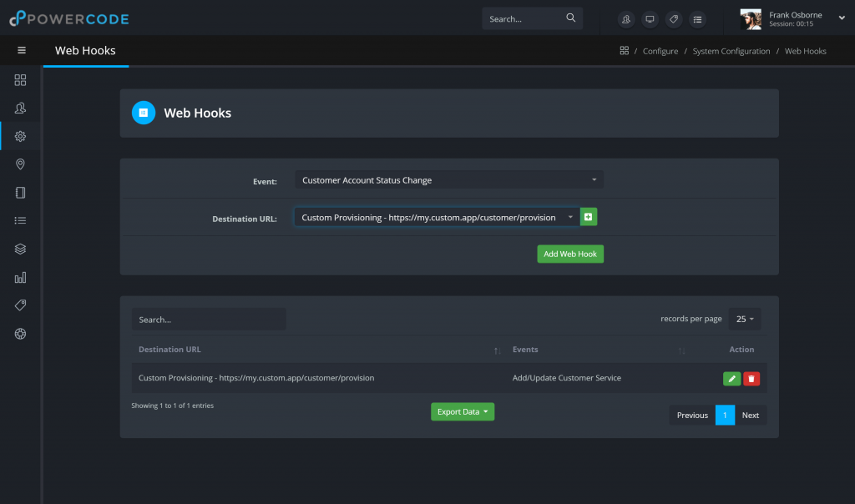855x504 pixels.
Task: Open the Configure gear icon in sidebar
Action: 20,136
